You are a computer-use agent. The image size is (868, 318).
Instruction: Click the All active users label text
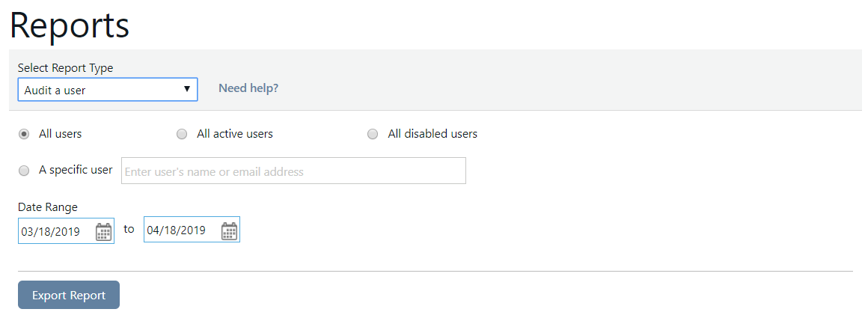click(235, 133)
